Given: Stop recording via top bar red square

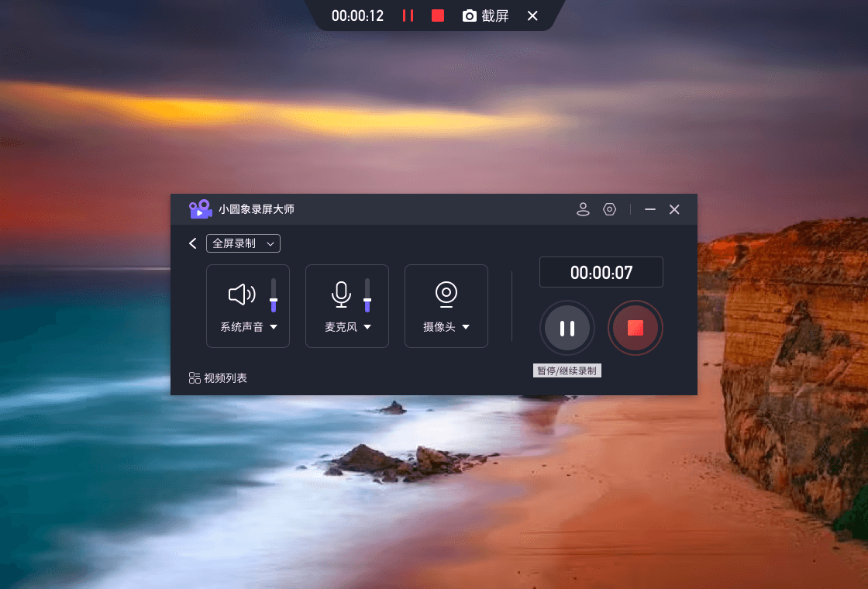Looking at the screenshot, I should tap(438, 15).
